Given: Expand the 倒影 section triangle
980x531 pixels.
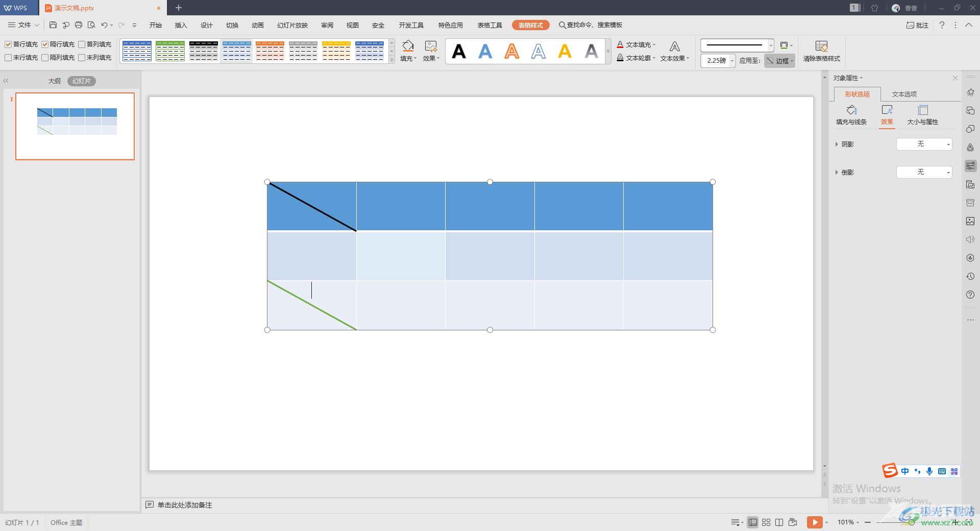Looking at the screenshot, I should (836, 172).
